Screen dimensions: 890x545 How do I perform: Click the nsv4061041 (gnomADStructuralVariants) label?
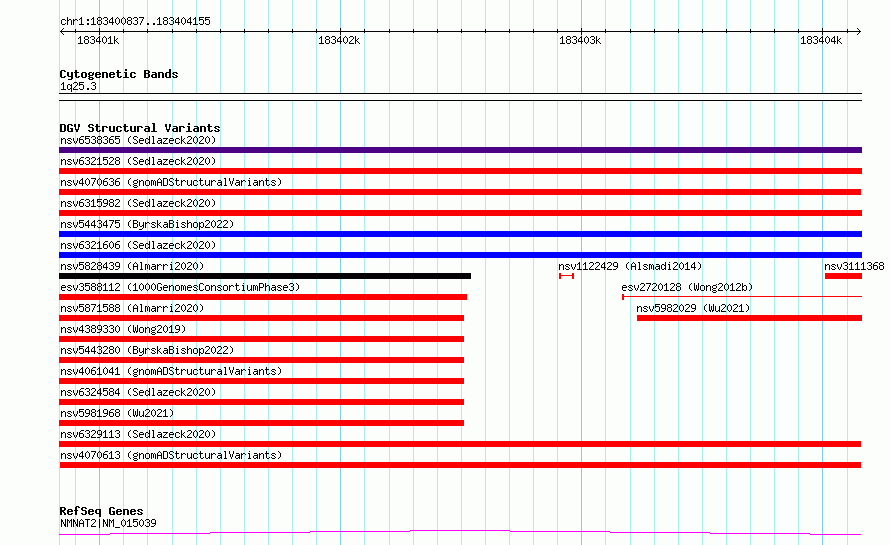pyautogui.click(x=171, y=371)
